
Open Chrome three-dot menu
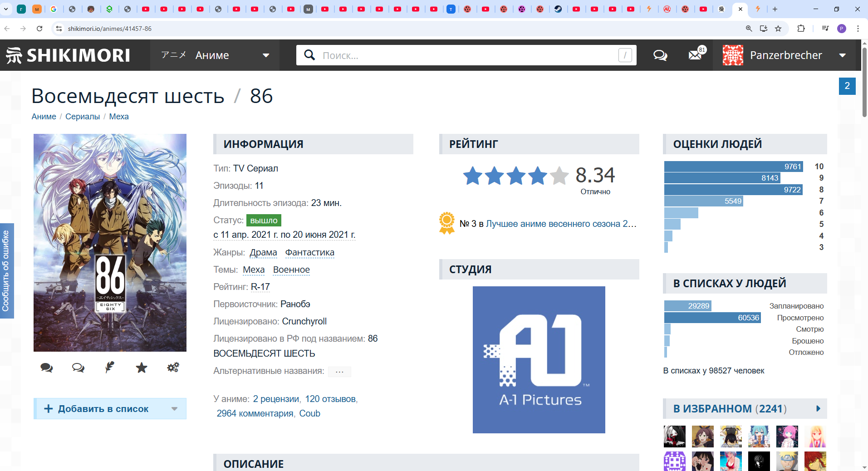[x=858, y=29]
